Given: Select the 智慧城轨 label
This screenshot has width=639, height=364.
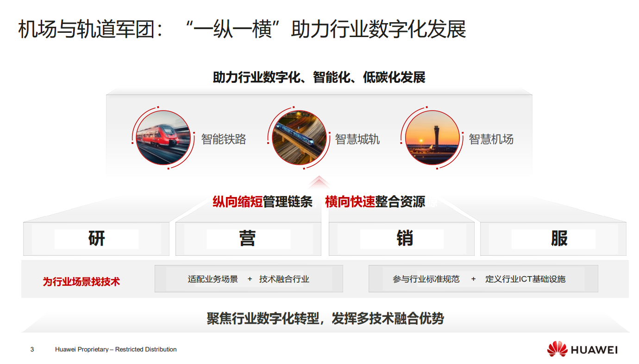Looking at the screenshot, I should (x=357, y=139).
